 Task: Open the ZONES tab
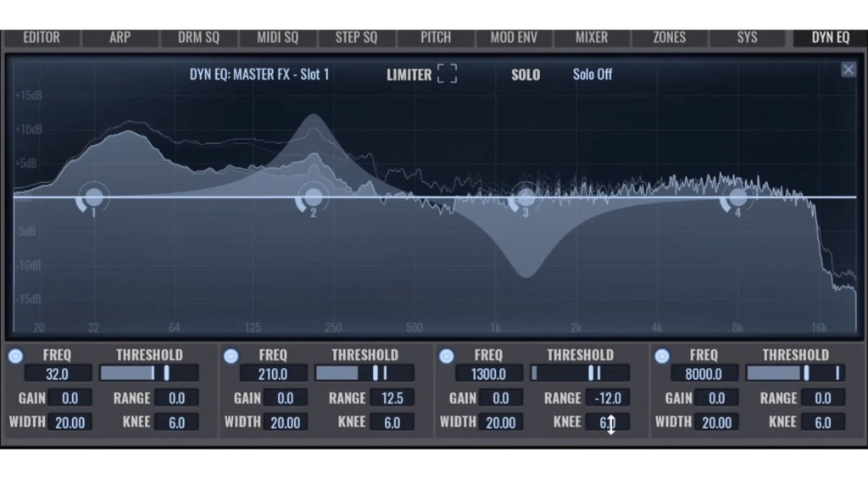pyautogui.click(x=670, y=37)
